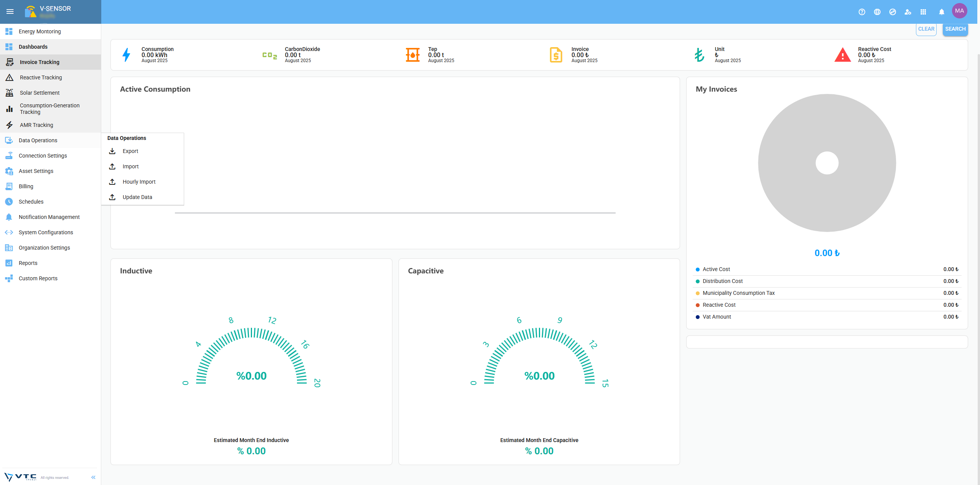Choose Update Data menu entry

pyautogui.click(x=137, y=197)
